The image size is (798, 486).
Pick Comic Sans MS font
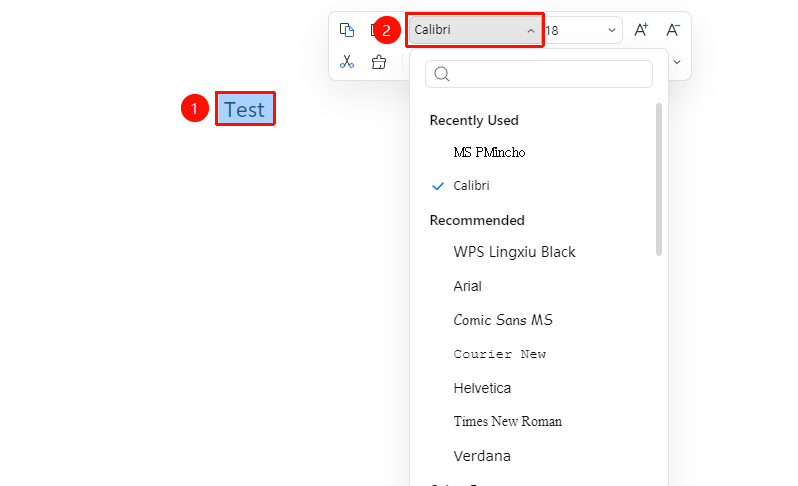503,320
